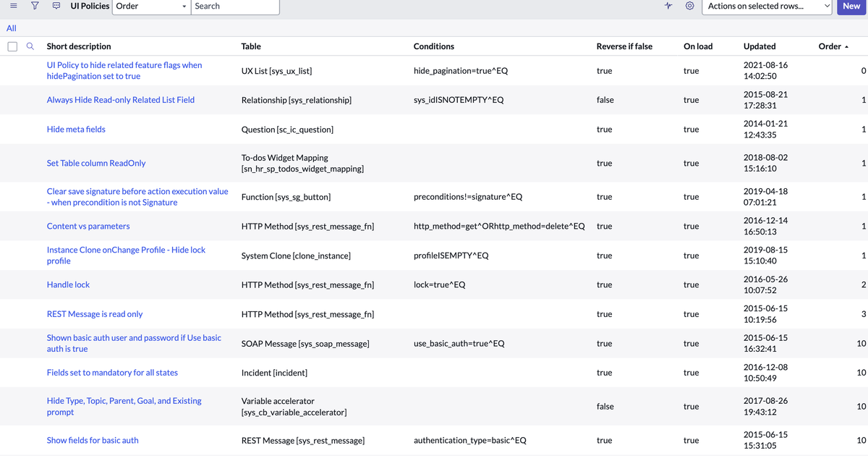Click preconditions!=signature^EQ condition
Image resolution: width=868 pixels, height=456 pixels.
point(468,197)
